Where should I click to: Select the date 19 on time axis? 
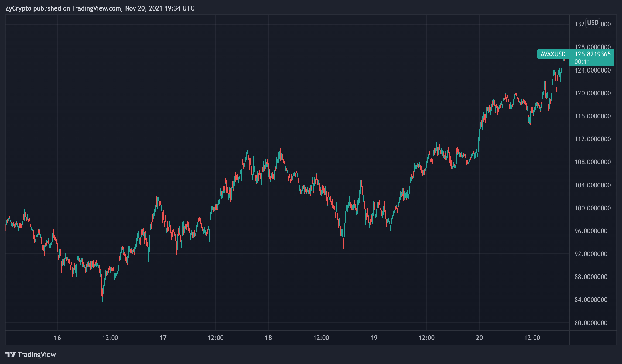pos(374,338)
